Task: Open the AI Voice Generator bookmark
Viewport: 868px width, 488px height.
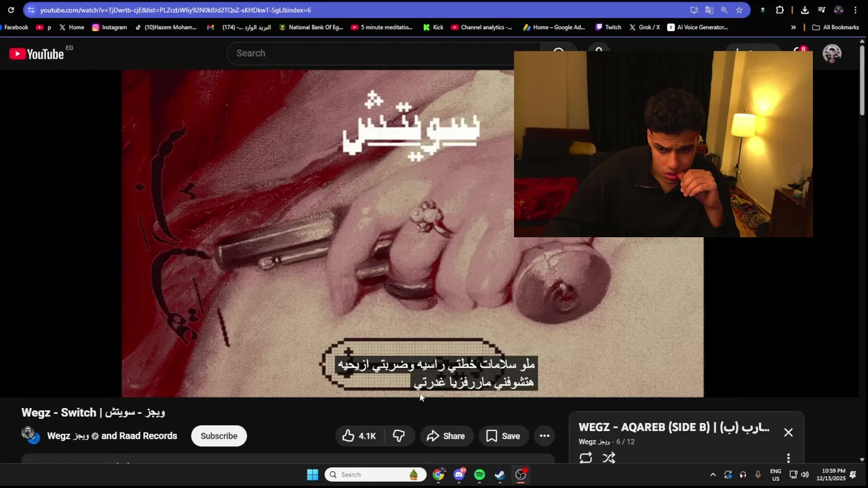Action: coord(698,28)
